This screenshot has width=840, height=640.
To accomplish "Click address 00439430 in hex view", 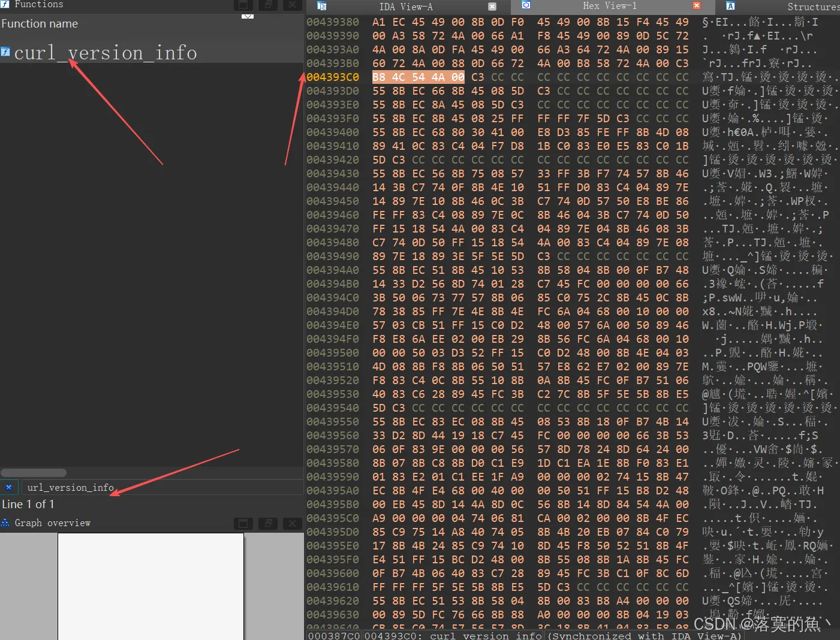I will coord(333,174).
